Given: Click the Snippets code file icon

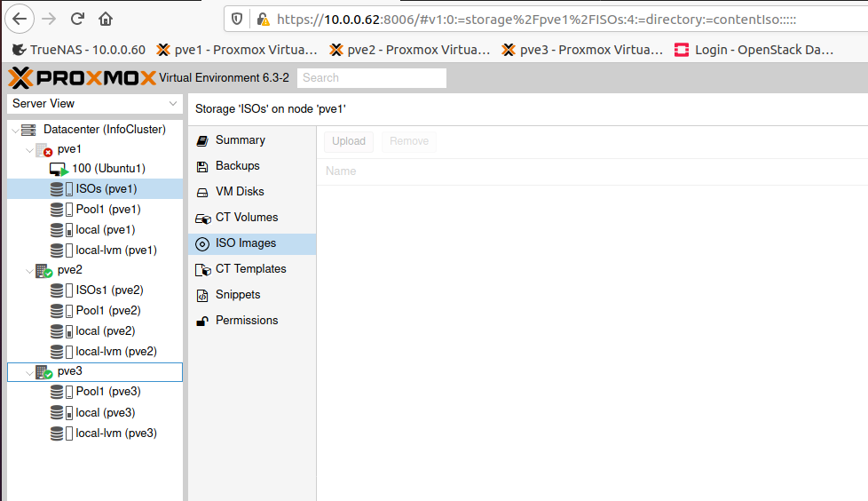Looking at the screenshot, I should pyautogui.click(x=202, y=296).
